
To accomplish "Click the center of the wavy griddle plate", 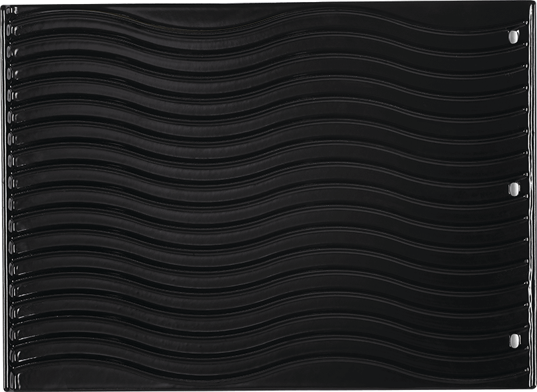I will [x=268, y=196].
